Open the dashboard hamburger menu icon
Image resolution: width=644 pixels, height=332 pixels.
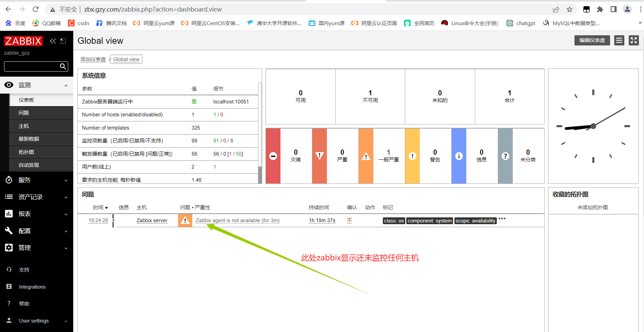(619, 40)
